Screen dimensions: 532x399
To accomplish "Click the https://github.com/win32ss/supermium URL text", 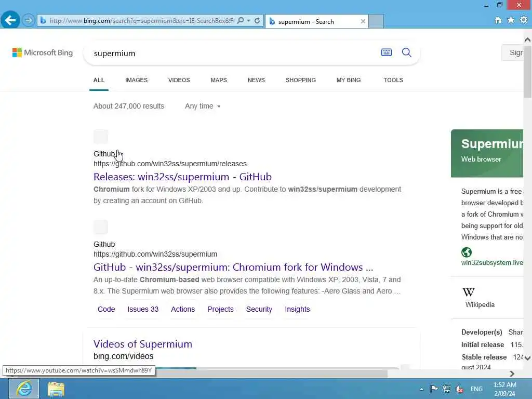I will tap(155, 254).
